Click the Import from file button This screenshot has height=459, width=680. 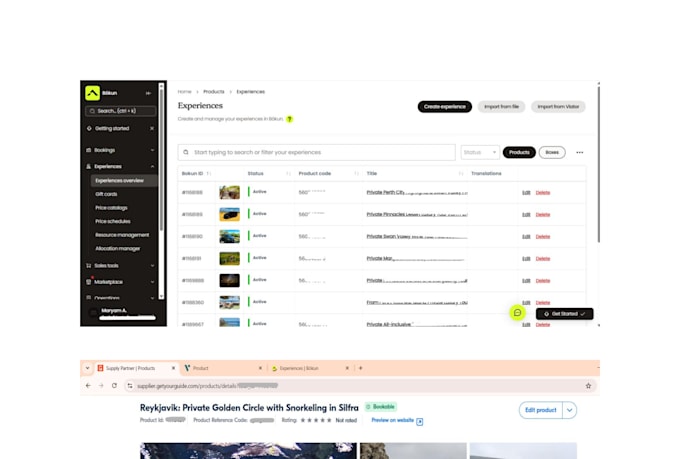(x=501, y=107)
